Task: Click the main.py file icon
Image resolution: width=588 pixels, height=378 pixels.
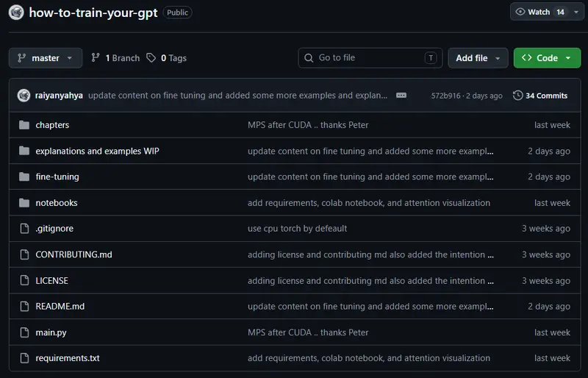Action: tap(24, 332)
